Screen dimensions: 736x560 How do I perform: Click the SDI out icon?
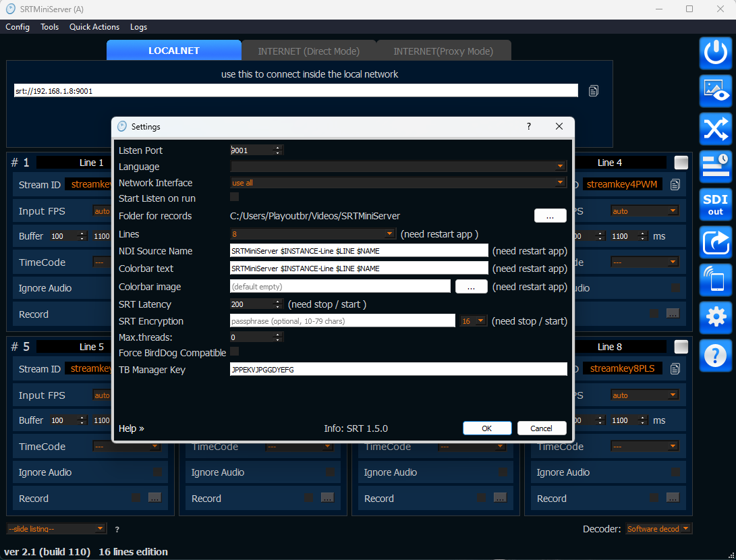pyautogui.click(x=715, y=204)
